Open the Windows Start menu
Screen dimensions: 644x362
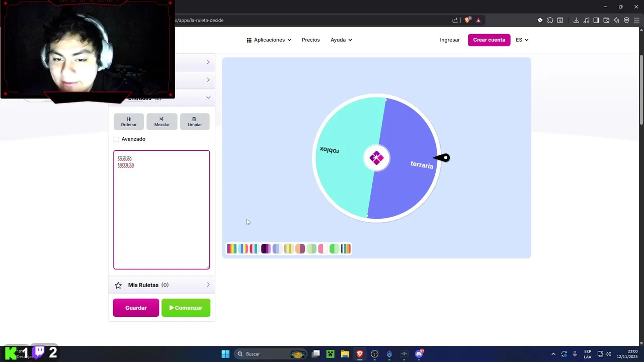click(x=225, y=354)
